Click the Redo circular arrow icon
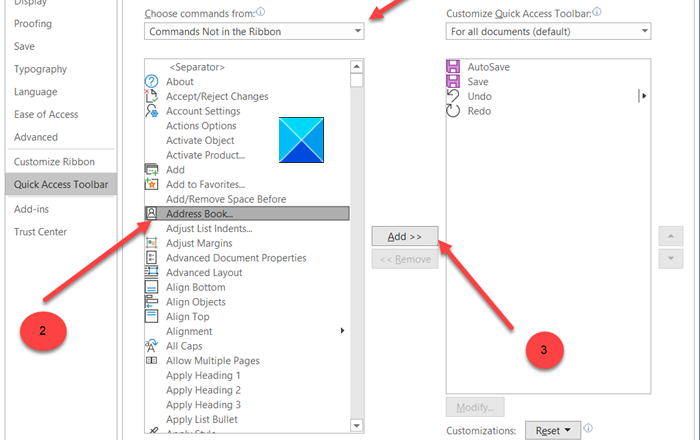 click(x=453, y=111)
